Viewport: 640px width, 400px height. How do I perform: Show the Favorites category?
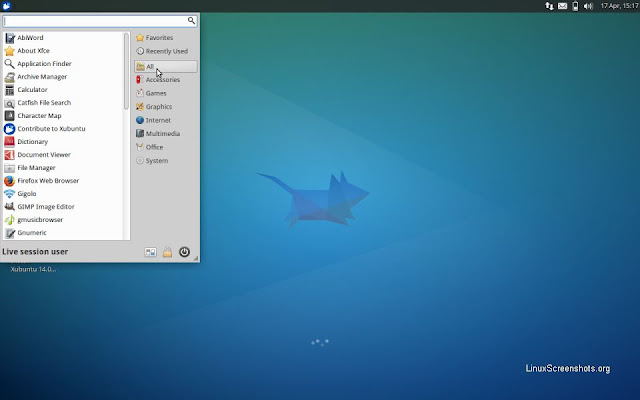[x=166, y=38]
